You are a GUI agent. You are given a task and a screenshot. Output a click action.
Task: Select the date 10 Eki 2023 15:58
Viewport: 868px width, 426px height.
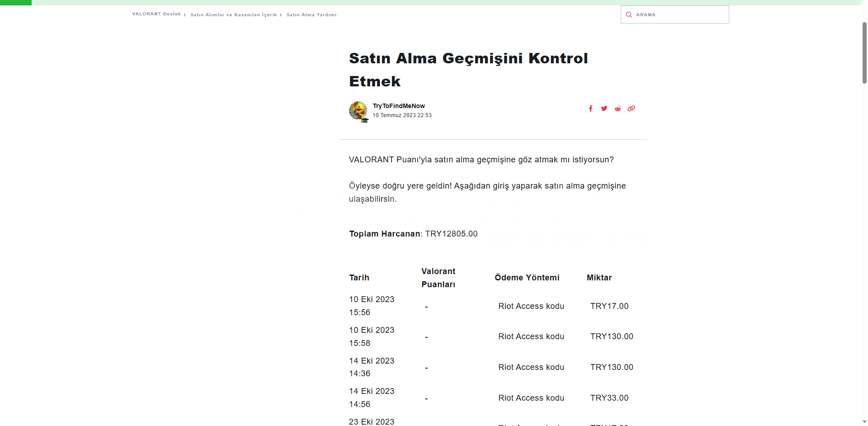[372, 336]
